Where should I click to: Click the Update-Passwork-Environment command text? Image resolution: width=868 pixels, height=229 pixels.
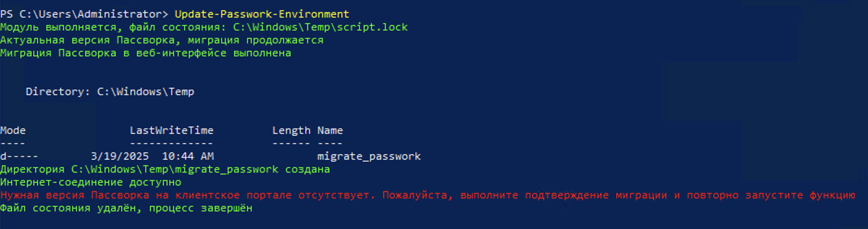[262, 14]
